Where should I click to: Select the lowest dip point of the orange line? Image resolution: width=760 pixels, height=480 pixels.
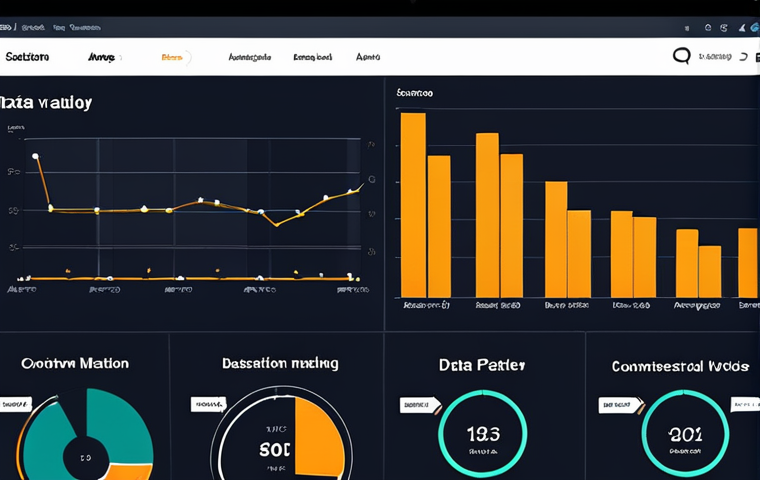pyautogui.click(x=276, y=225)
